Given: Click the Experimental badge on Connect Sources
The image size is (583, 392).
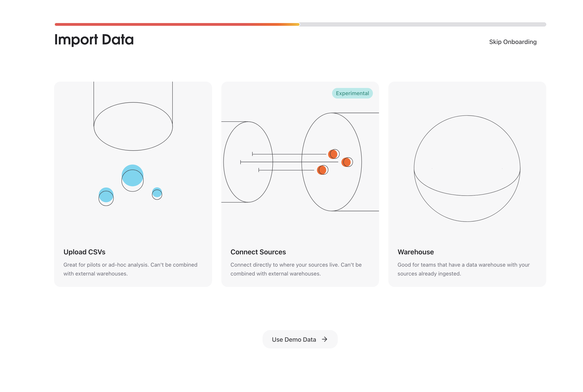Looking at the screenshot, I should (x=352, y=93).
